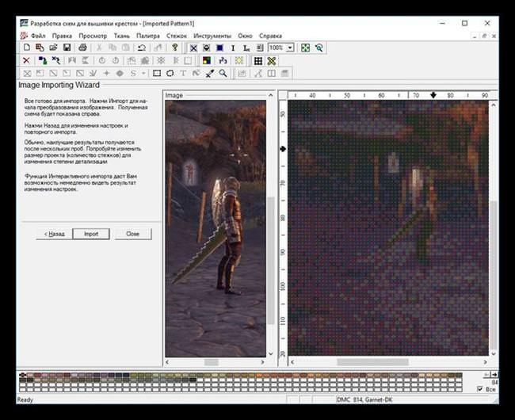Screen dimensions: 515x420
Task: Click the pattern's vertical scrollbar thumb
Action: pos(494,275)
